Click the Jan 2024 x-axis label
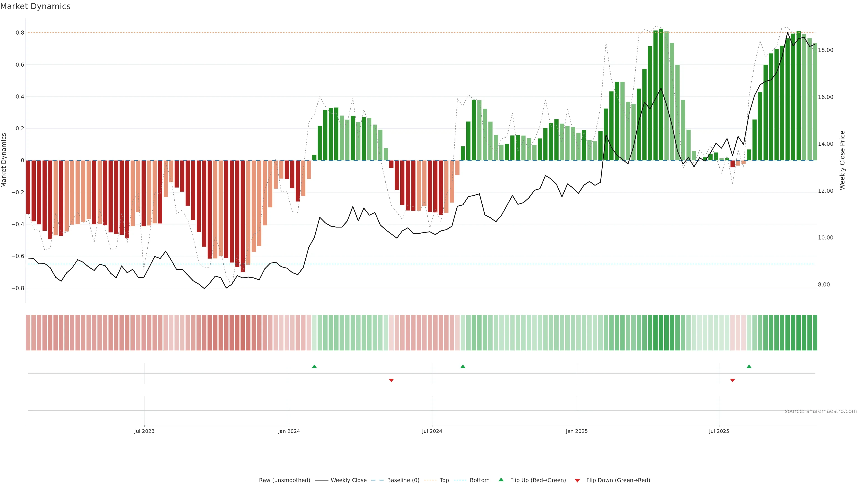Screen dimensions: 868x488 (289, 431)
